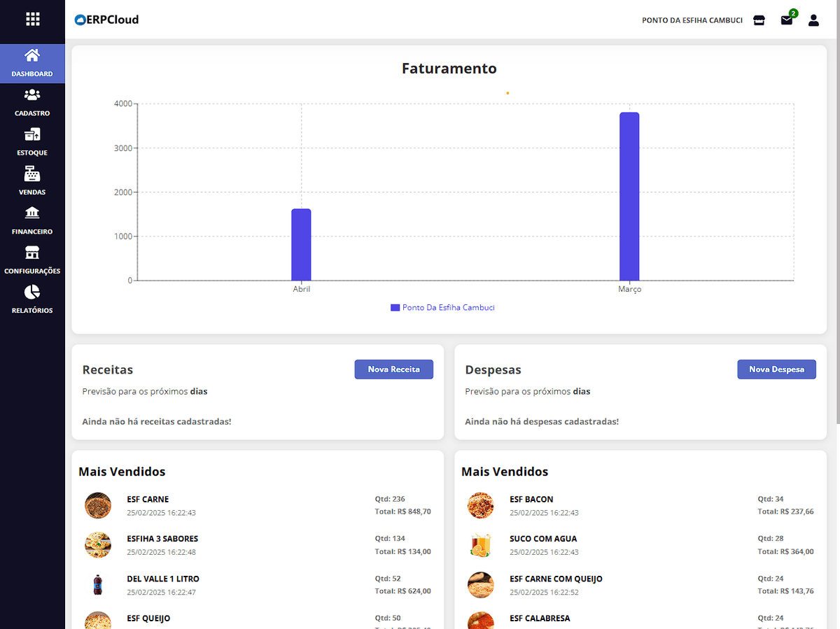Screen dimensions: 840x629
Task: Click the page vertical scrollbar
Action: click(x=836, y=231)
